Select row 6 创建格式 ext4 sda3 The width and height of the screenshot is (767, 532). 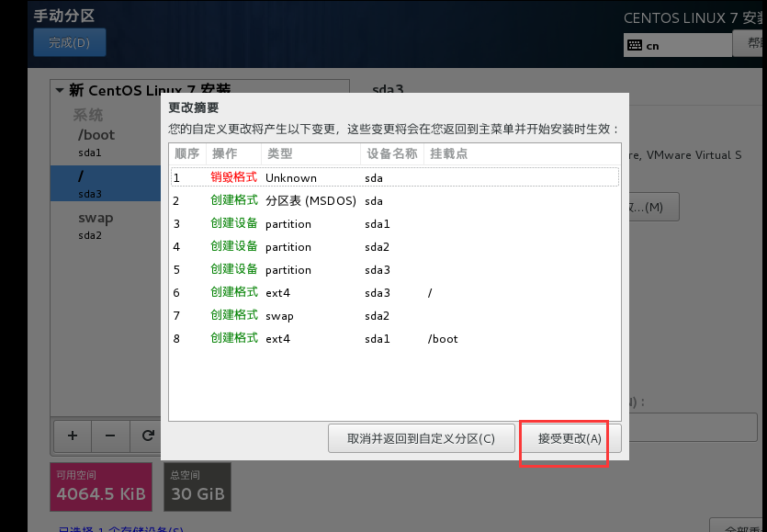coord(395,293)
